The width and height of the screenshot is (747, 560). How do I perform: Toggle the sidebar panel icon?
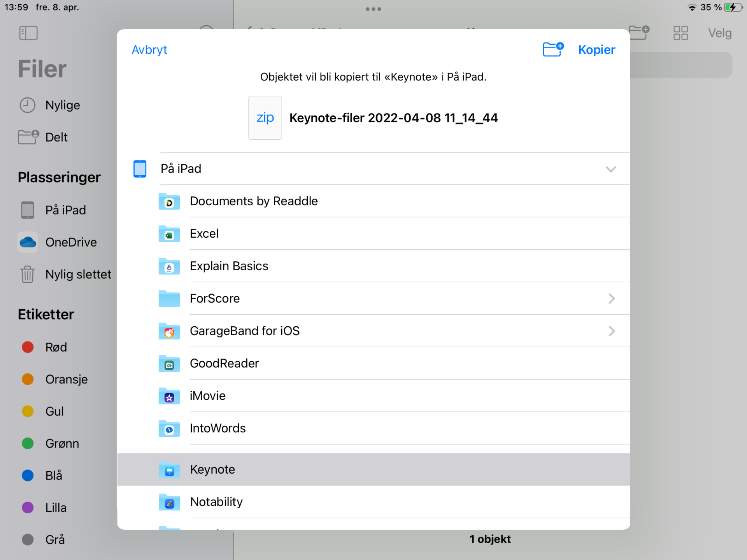[x=28, y=33]
